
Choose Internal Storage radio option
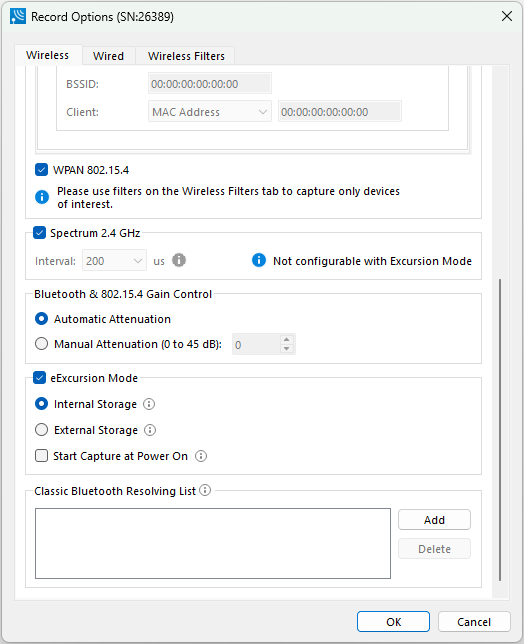41,404
